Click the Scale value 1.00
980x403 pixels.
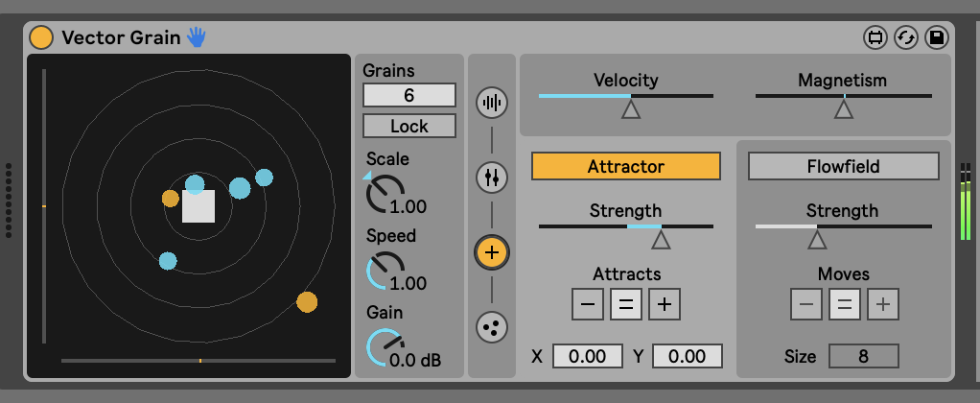click(x=408, y=206)
